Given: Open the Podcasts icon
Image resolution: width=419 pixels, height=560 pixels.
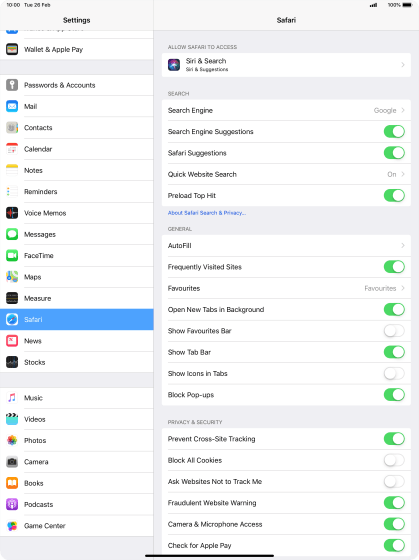Looking at the screenshot, I should coord(12,504).
